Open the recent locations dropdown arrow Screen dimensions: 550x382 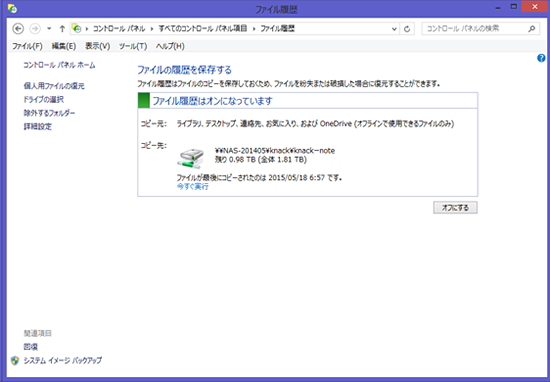(49, 28)
